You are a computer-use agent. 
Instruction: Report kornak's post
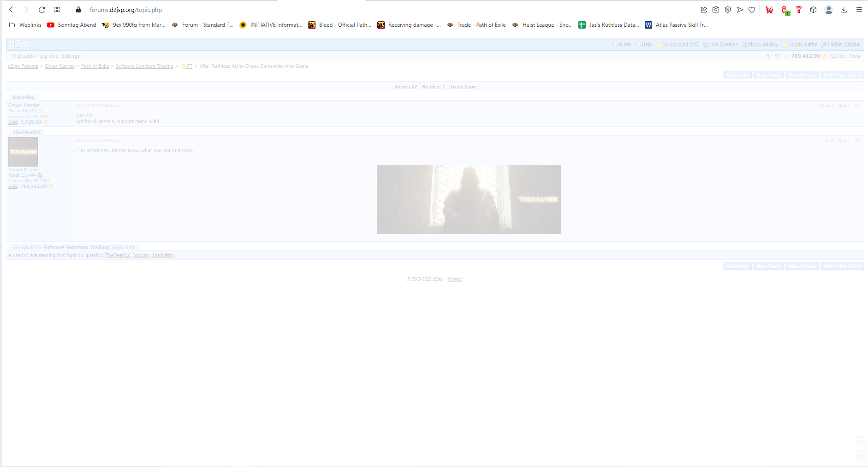[x=826, y=106]
